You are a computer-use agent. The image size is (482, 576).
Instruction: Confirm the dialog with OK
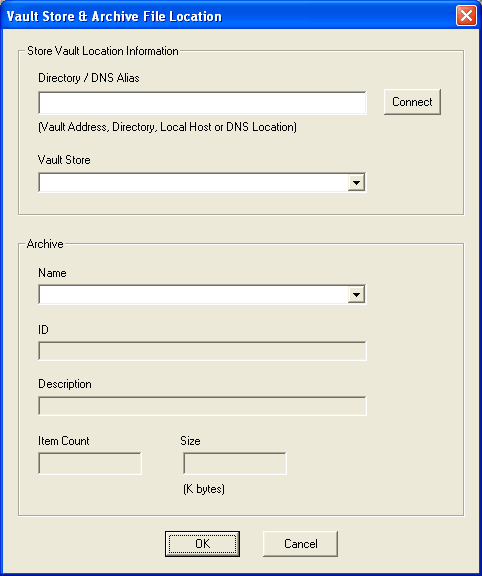pos(202,544)
